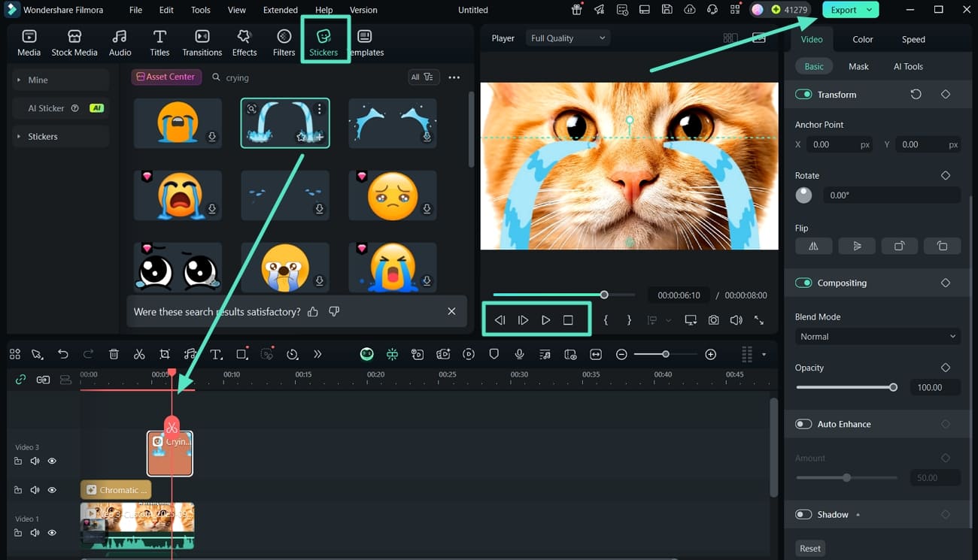Open the gift icon in title bar
This screenshot has width=978, height=560.
577,10
